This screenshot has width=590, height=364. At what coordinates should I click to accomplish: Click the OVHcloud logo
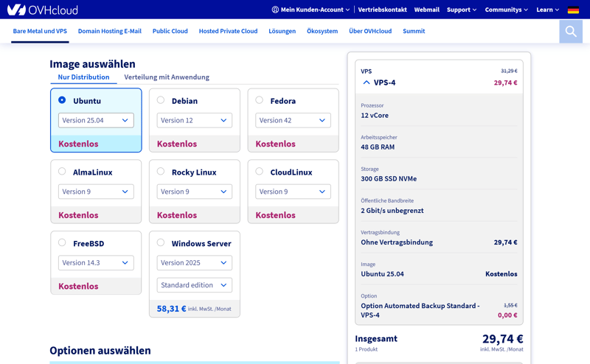tap(42, 10)
